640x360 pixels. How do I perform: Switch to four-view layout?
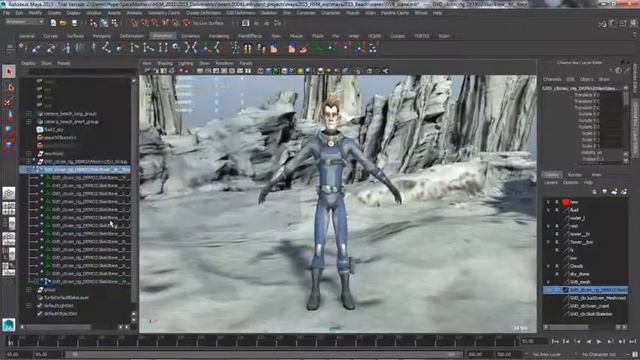(x=9, y=208)
